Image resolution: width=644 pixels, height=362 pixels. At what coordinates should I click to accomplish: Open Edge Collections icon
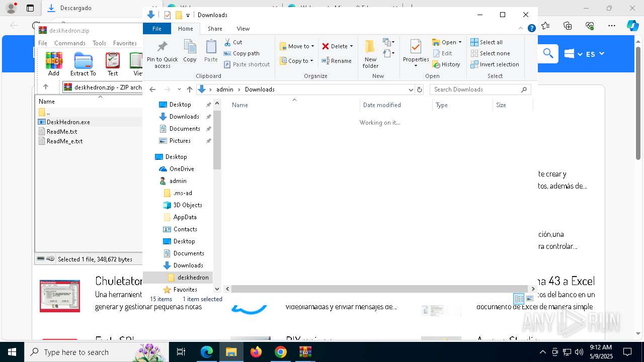568,26
